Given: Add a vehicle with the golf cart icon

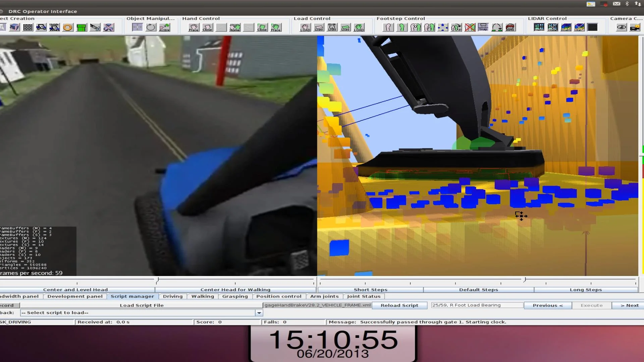Looking at the screenshot, I should pyautogui.click(x=41, y=27).
